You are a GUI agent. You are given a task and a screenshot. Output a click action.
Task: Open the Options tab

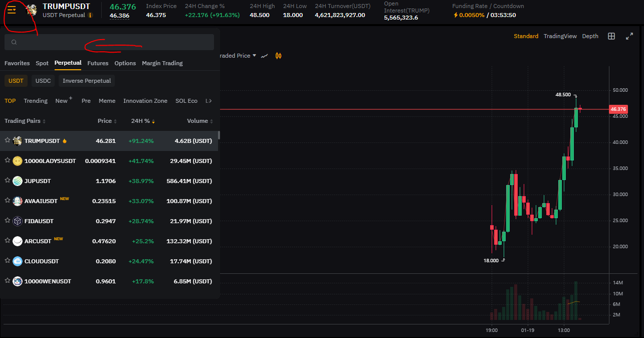point(125,63)
